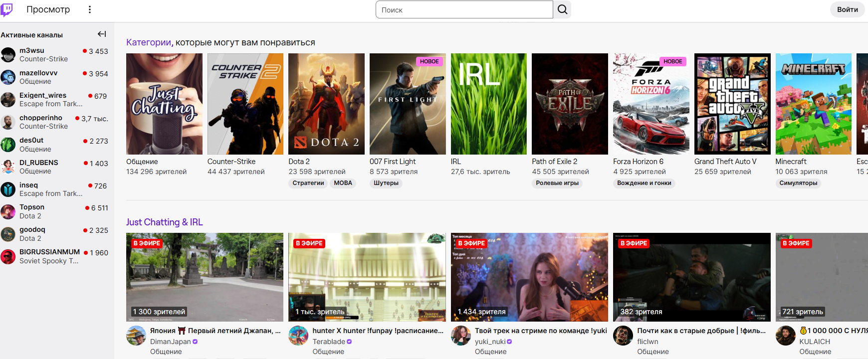Open goodoq channel avatar
The width and height of the screenshot is (868, 359).
coord(8,234)
